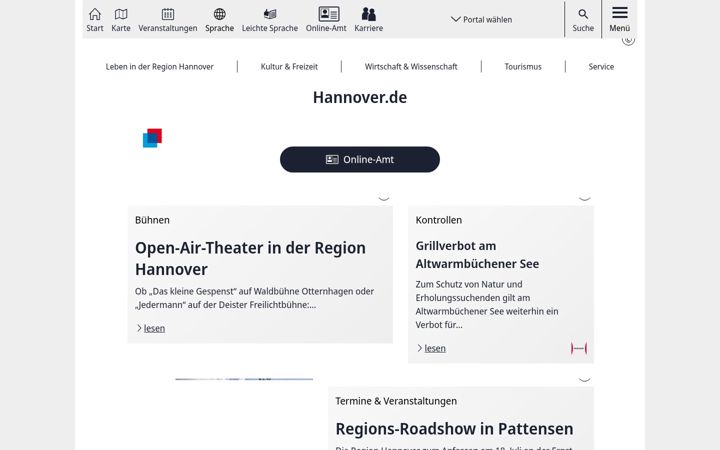Open Grillverbot am Altwarmbüchener See headline
The width and height of the screenshot is (720, 450).
[x=477, y=255]
